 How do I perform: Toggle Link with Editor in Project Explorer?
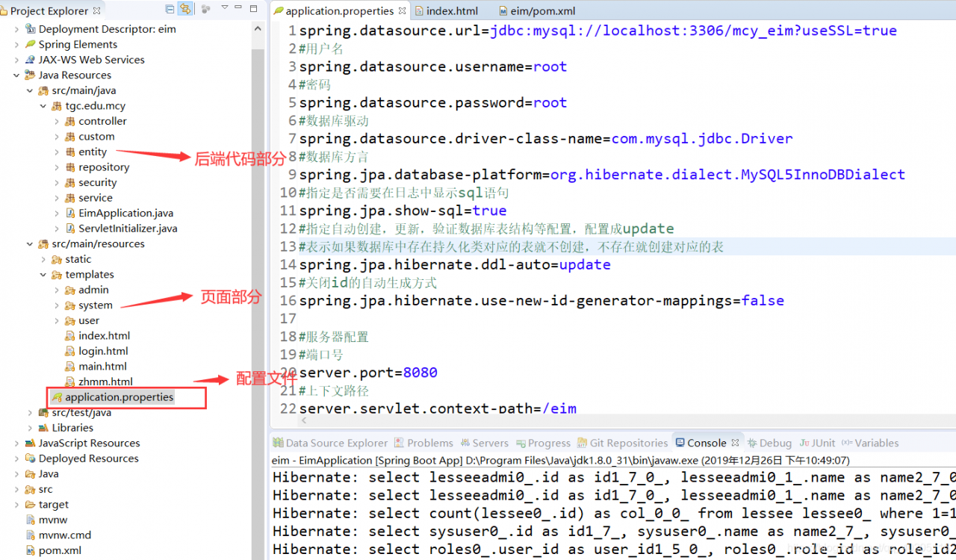tap(185, 9)
